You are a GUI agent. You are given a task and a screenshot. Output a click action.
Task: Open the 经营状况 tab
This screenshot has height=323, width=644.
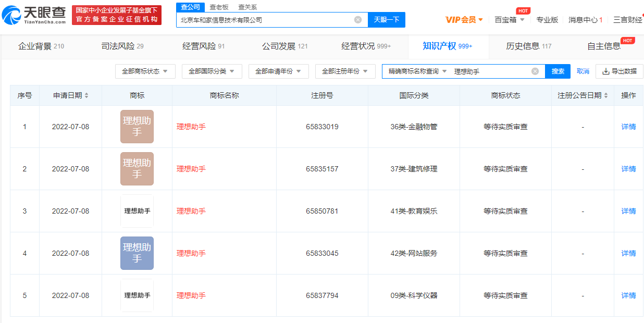click(x=366, y=46)
